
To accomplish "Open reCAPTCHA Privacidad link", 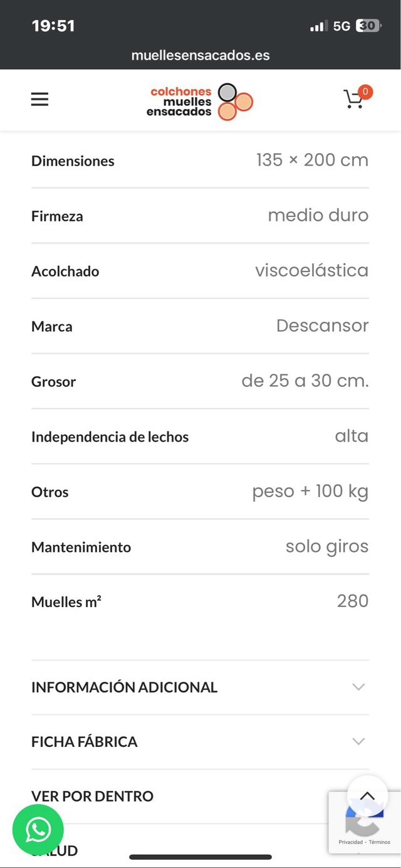I will tap(351, 842).
